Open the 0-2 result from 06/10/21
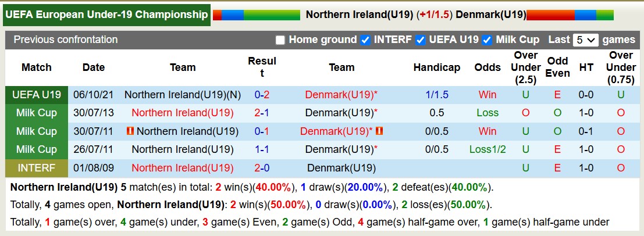Screen dimensions: 644x236 (x=262, y=95)
